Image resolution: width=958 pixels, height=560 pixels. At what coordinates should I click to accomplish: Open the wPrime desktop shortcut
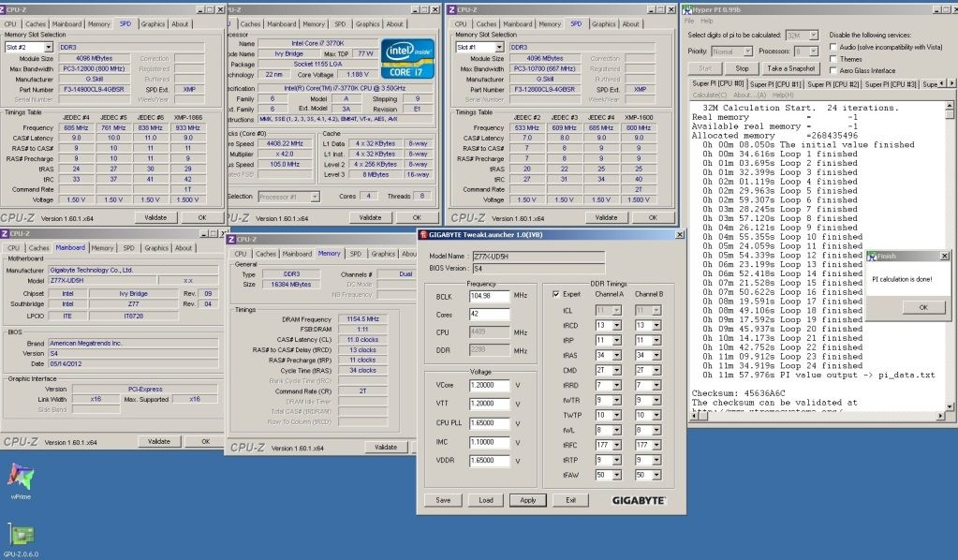coord(20,477)
